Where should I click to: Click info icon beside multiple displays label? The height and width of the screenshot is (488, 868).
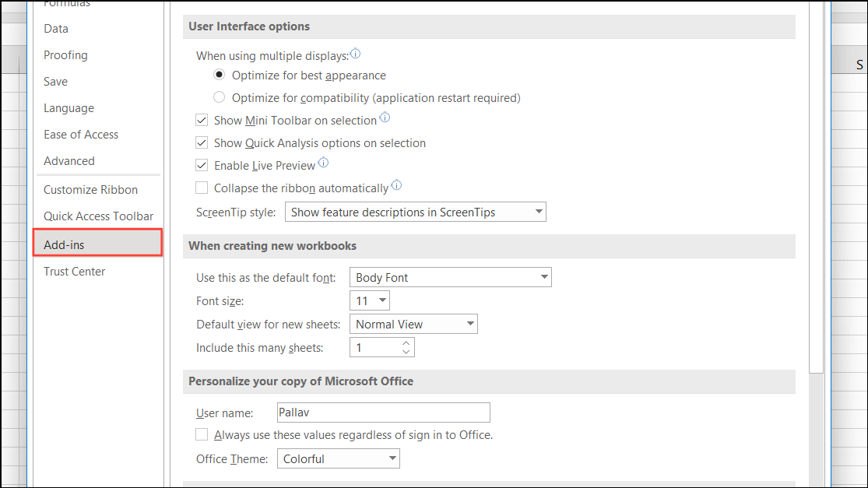[x=356, y=54]
